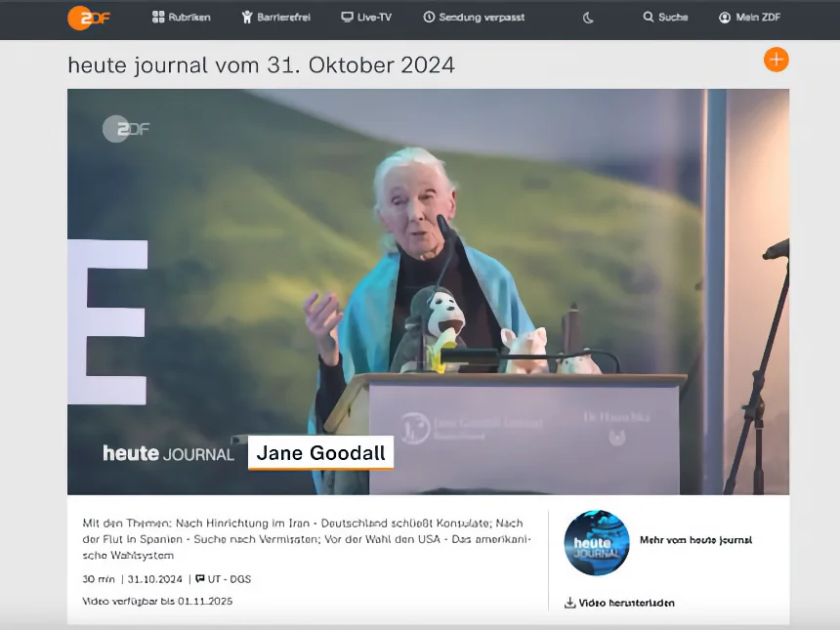This screenshot has height=630, width=840.
Task: Add video with the orange plus button
Action: (x=776, y=60)
